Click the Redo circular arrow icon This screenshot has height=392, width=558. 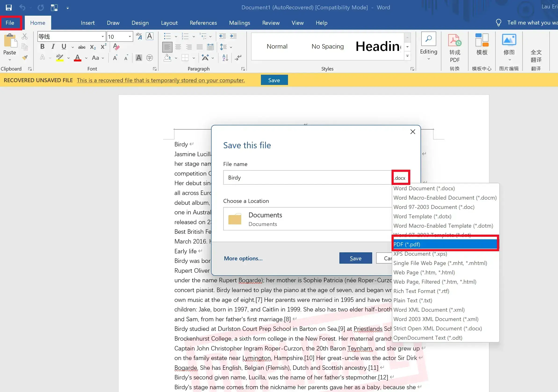(41, 7)
